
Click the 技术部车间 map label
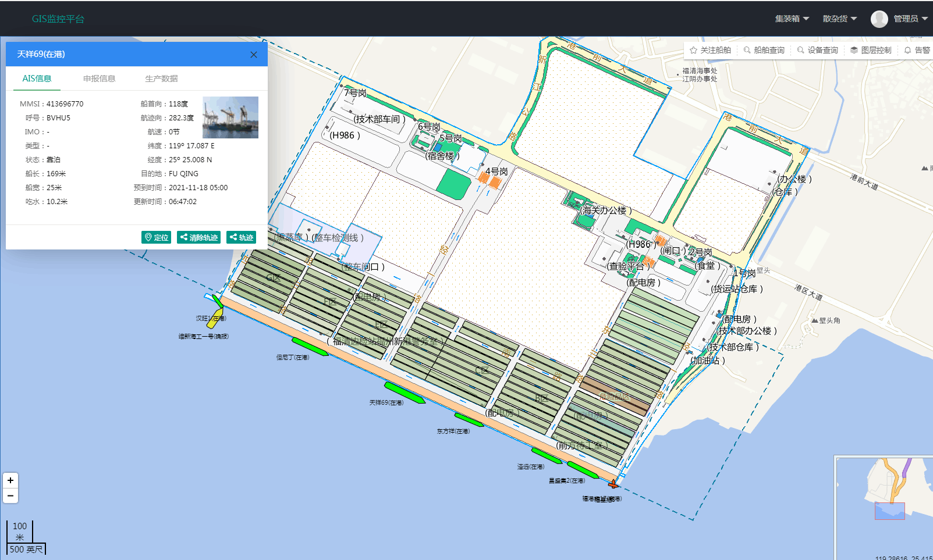click(379, 119)
